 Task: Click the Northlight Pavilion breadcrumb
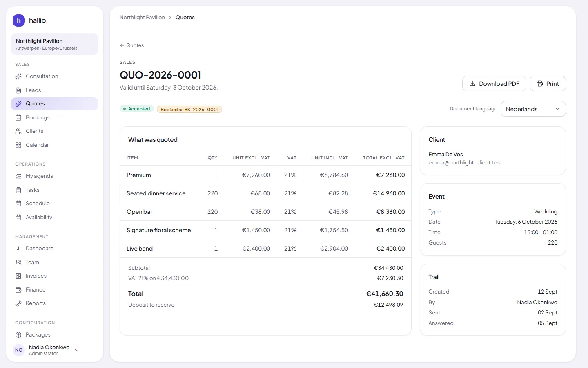click(142, 18)
